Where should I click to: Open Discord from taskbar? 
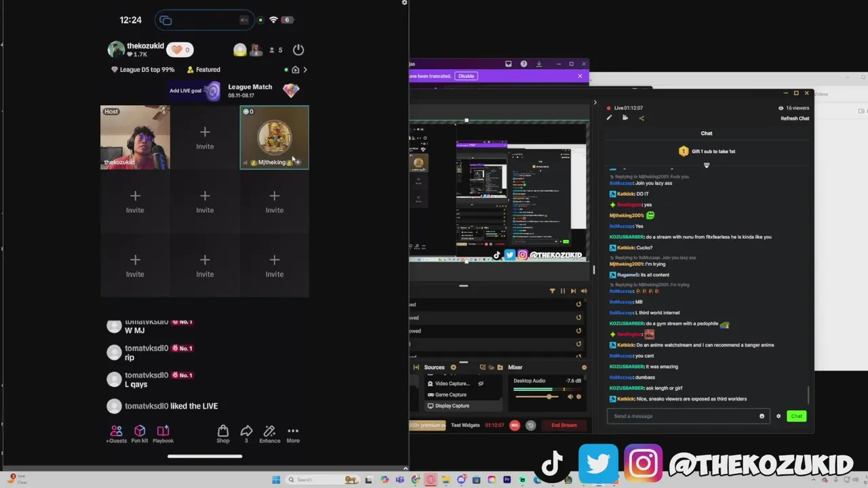[462, 480]
